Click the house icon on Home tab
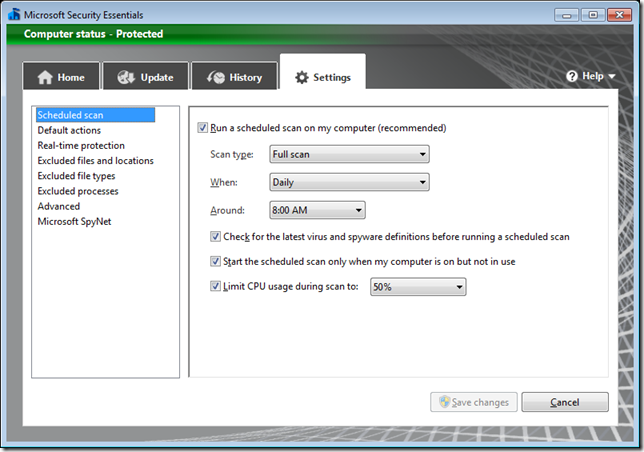The height and width of the screenshot is (452, 644). pos(44,78)
